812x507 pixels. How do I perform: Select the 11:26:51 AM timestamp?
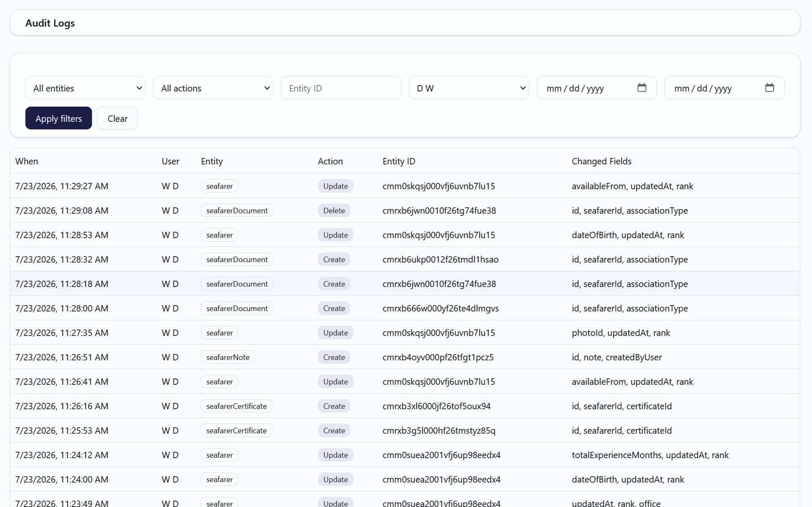coord(62,357)
